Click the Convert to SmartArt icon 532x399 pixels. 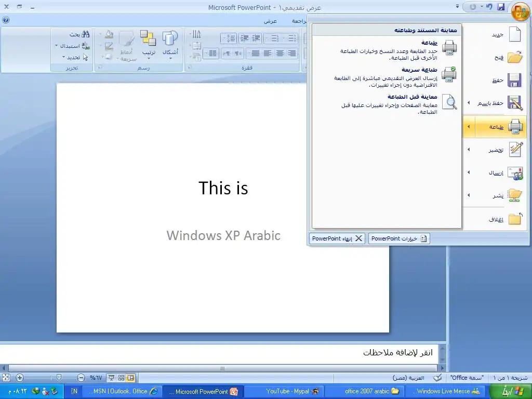(x=197, y=57)
